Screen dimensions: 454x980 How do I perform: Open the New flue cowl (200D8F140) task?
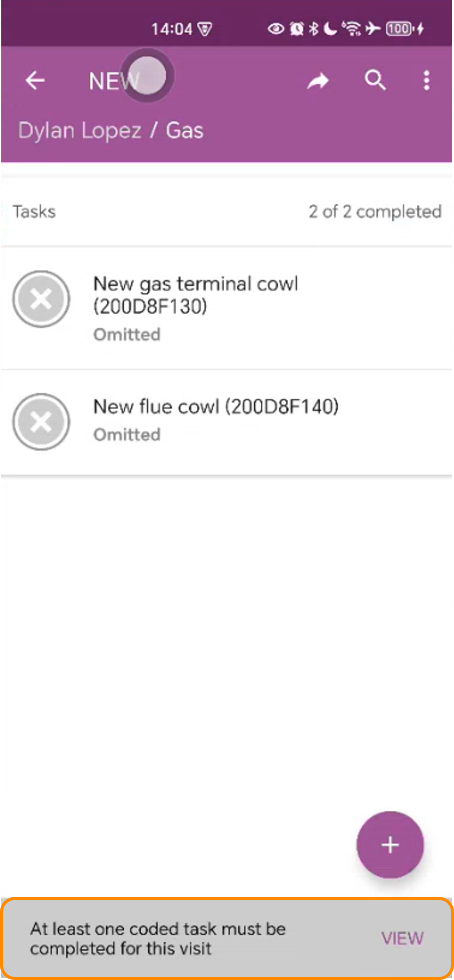coord(216,407)
